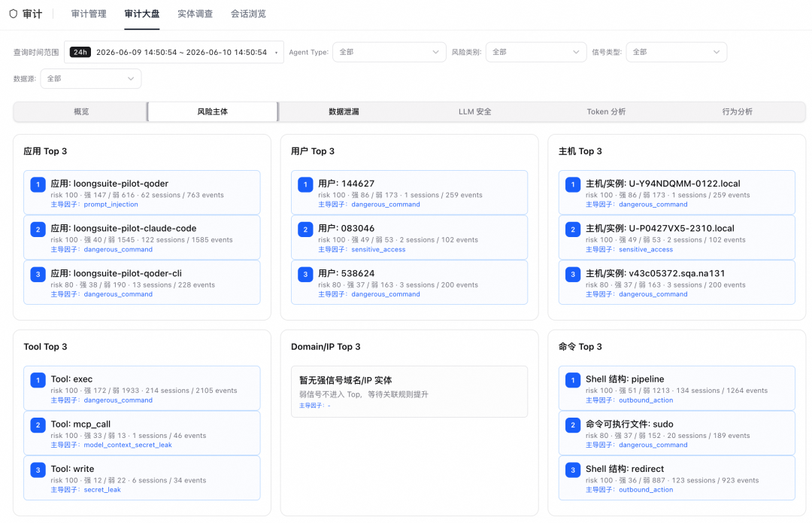The width and height of the screenshot is (812, 523).
Task: Switch to the LLM 安全 tab
Action: [x=475, y=112]
